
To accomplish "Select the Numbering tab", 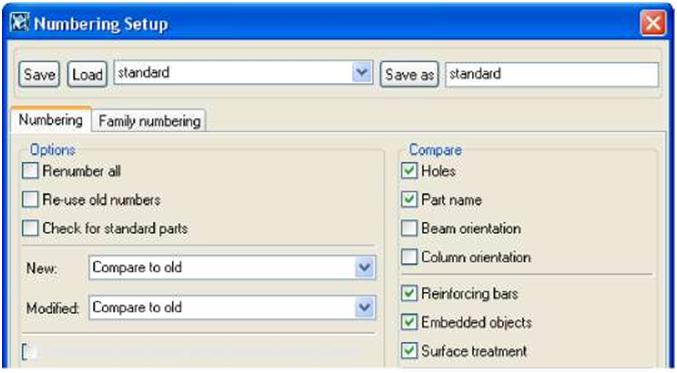I will 51,120.
